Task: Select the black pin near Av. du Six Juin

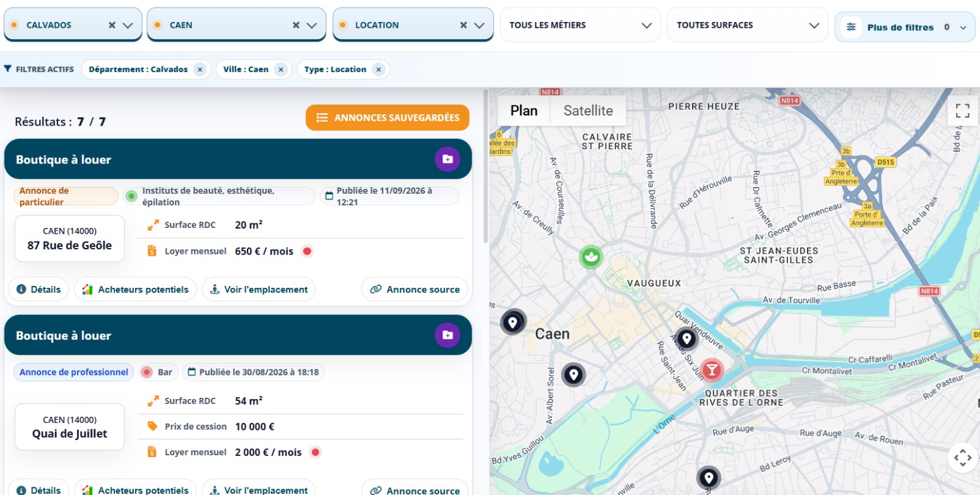Action: point(686,339)
